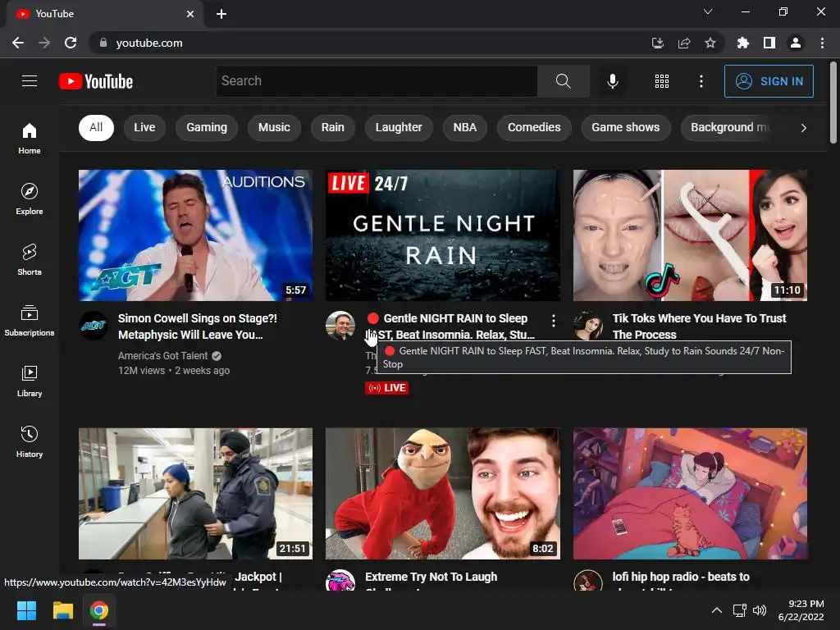Click the SIGN IN button
The image size is (840, 630).
click(769, 81)
